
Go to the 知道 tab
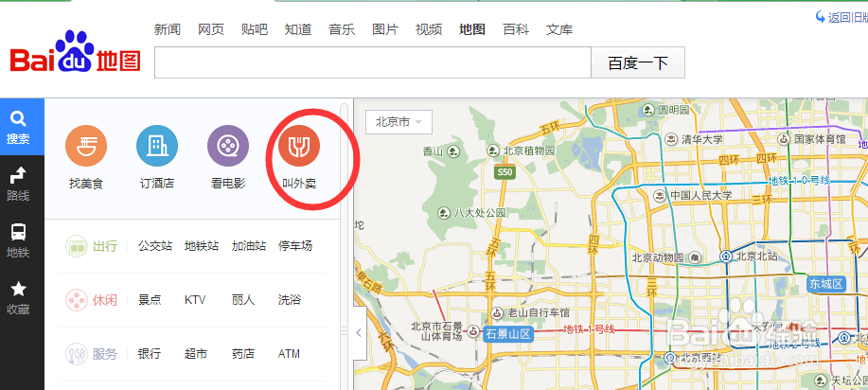point(298,29)
